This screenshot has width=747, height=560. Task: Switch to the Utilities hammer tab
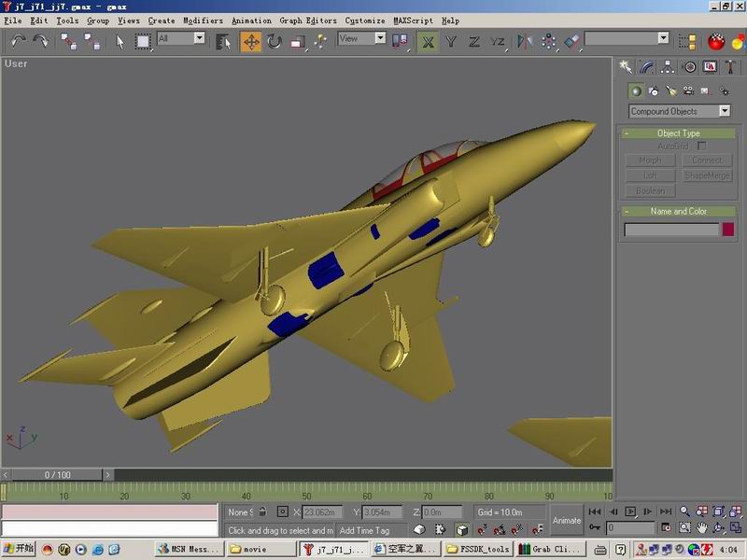(731, 67)
